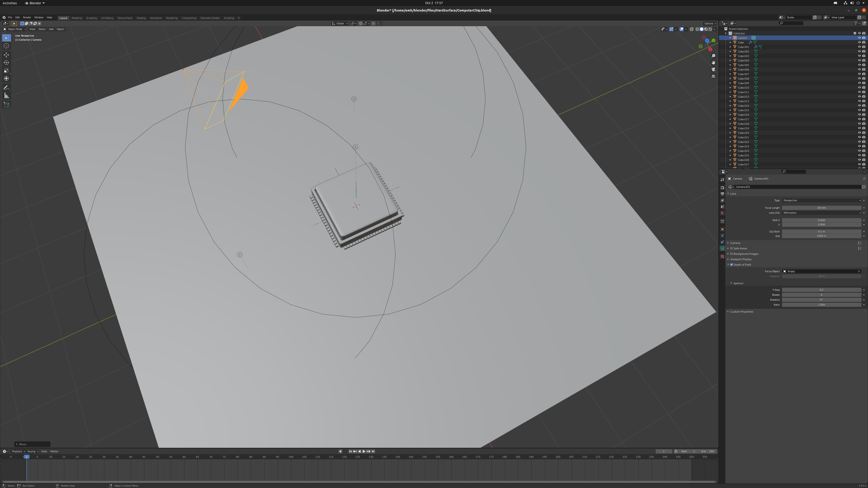The width and height of the screenshot is (868, 488).
Task: Toggle snapping magnet button
Action: pos(360,23)
